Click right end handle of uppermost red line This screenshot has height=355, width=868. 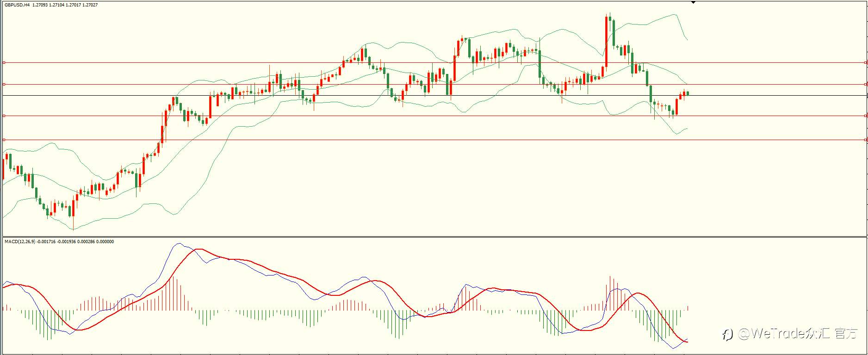[x=866, y=62]
